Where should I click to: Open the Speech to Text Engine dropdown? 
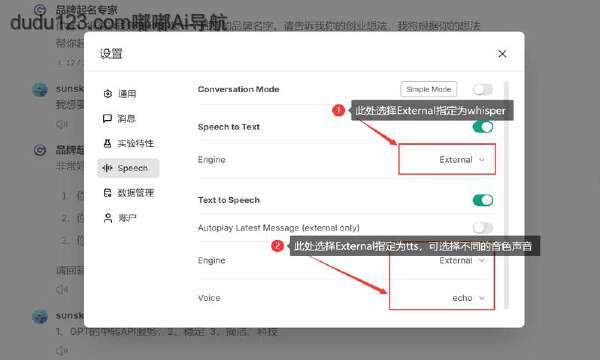tap(462, 160)
